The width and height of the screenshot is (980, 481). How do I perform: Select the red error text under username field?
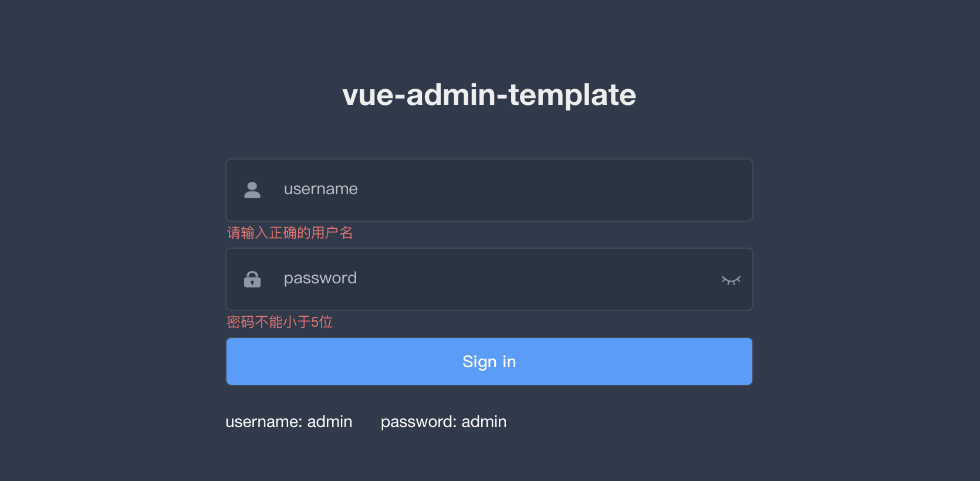pyautogui.click(x=289, y=233)
